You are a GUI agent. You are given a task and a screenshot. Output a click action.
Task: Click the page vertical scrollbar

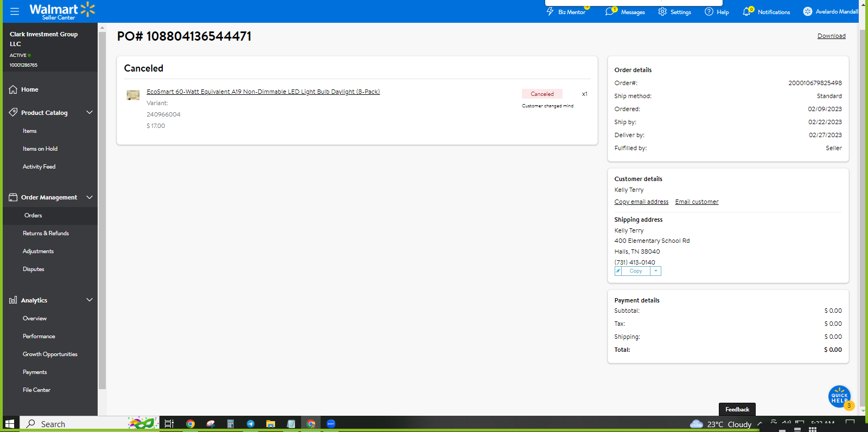pyautogui.click(x=863, y=217)
